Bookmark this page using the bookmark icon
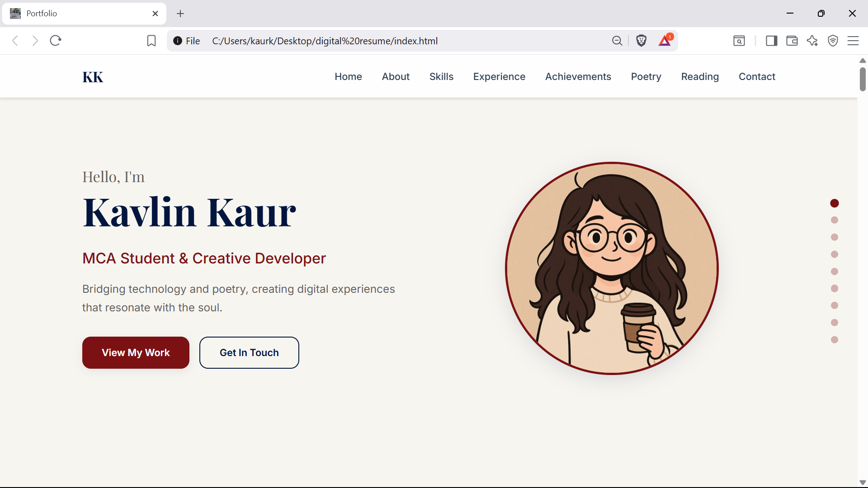Viewport: 868px width, 488px height. click(x=151, y=41)
